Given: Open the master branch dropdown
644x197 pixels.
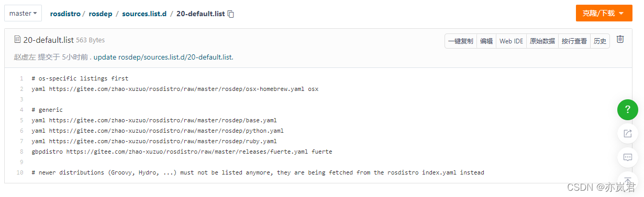Looking at the screenshot, I should pyautogui.click(x=23, y=13).
